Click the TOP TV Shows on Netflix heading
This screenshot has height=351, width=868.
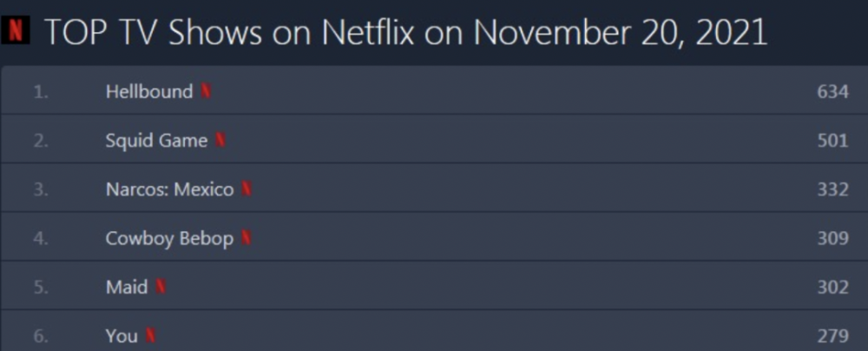coord(405,33)
